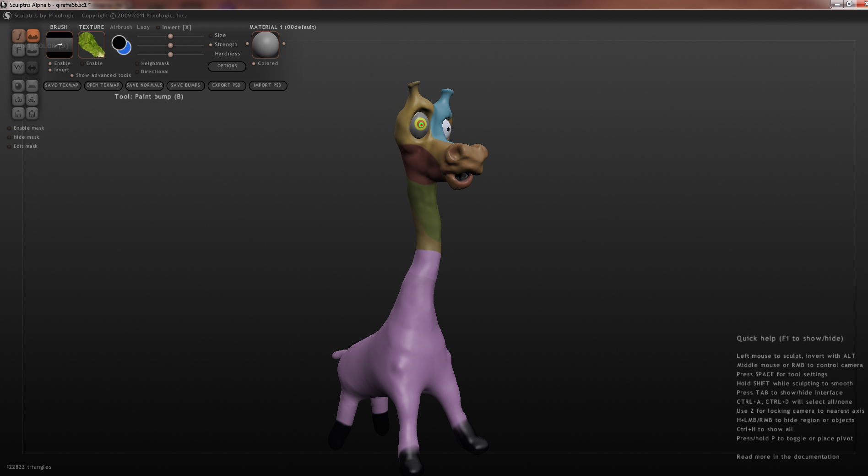Switch to previous material with left dot
The height and width of the screenshot is (476, 868).
(x=247, y=44)
